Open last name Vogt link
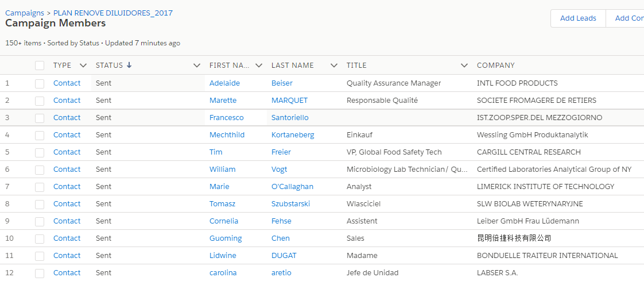The height and width of the screenshot is (281, 644). pos(280,170)
